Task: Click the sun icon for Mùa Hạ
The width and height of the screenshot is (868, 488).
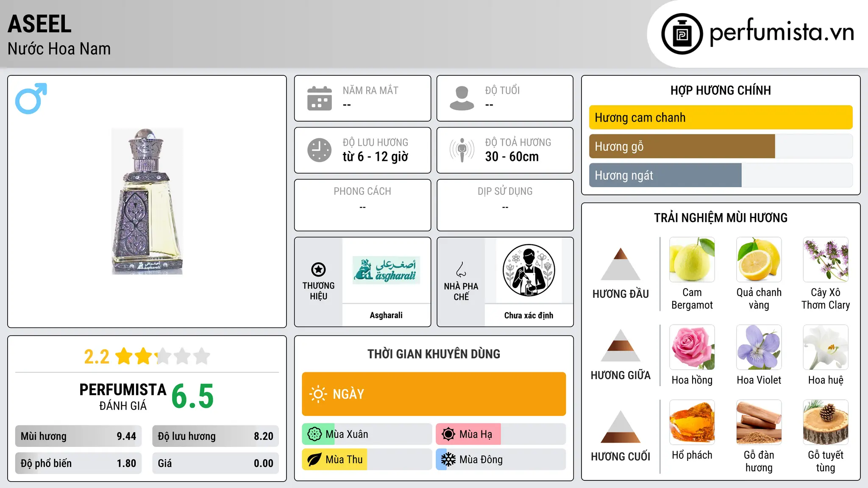Action: (x=448, y=434)
